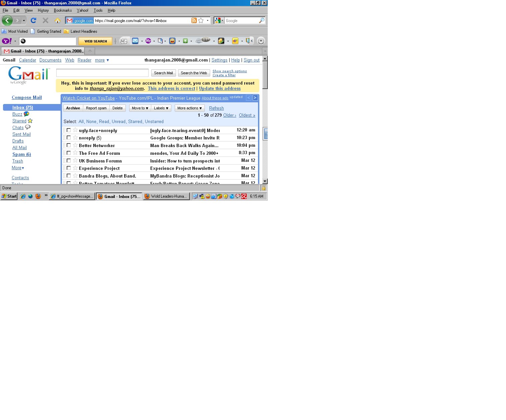506x420 pixels.
Task: Launch Internet Explorer from quick launch
Action: pyautogui.click(x=23, y=196)
